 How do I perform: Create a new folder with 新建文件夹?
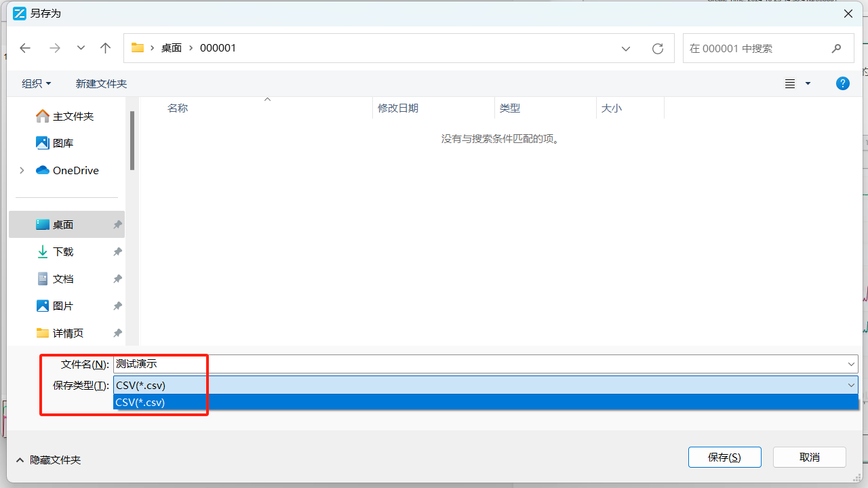coord(100,83)
